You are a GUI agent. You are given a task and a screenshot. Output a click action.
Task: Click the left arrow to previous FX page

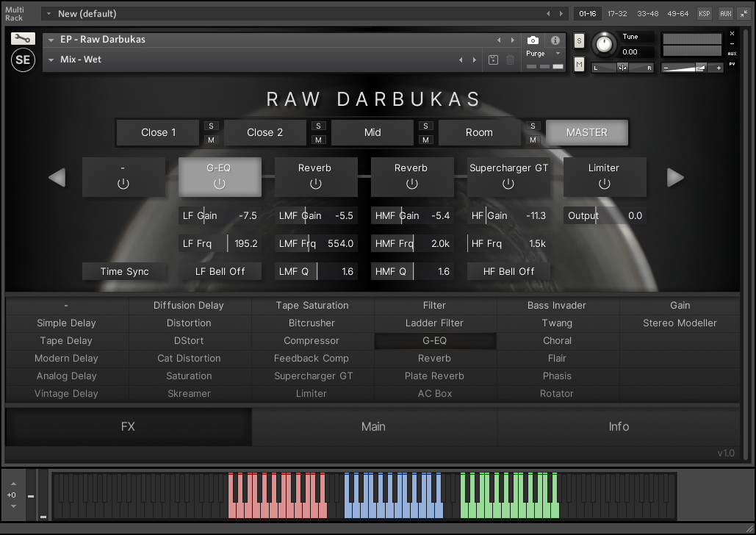pyautogui.click(x=57, y=177)
